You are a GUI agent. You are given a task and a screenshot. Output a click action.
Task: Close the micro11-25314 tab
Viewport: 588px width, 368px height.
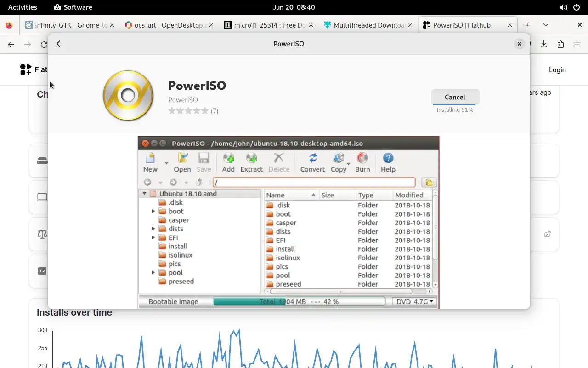coord(311,25)
